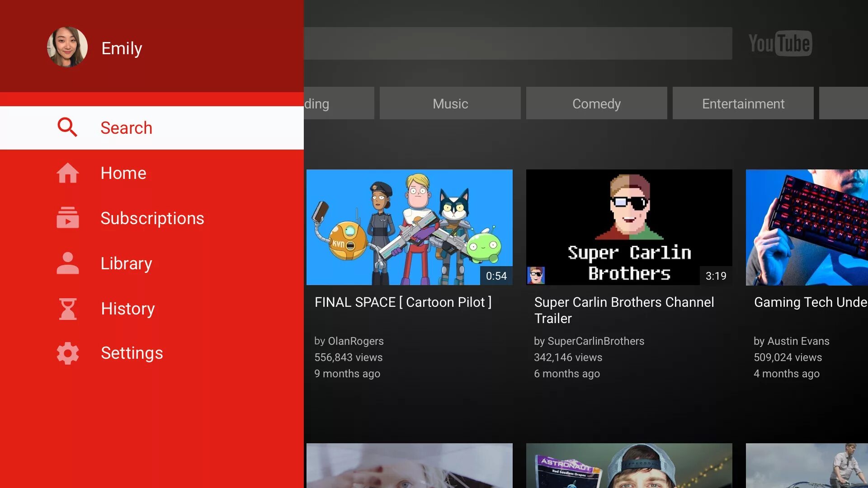Click the Library icon in sidebar
This screenshot has width=868, height=488.
[x=67, y=263]
